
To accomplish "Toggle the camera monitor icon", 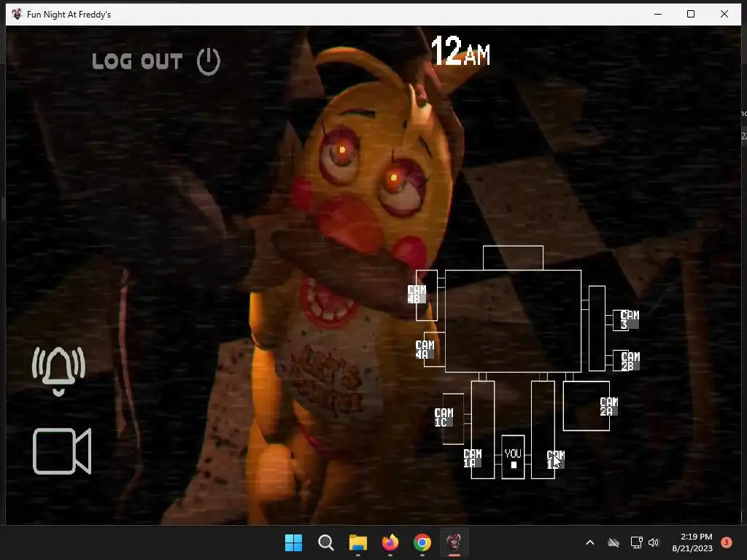I will [x=62, y=451].
